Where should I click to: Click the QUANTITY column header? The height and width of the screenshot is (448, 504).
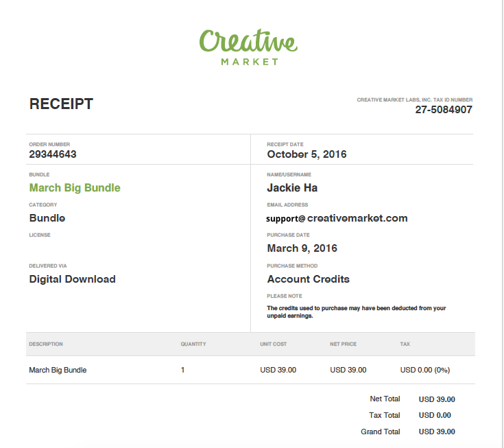pyautogui.click(x=193, y=344)
